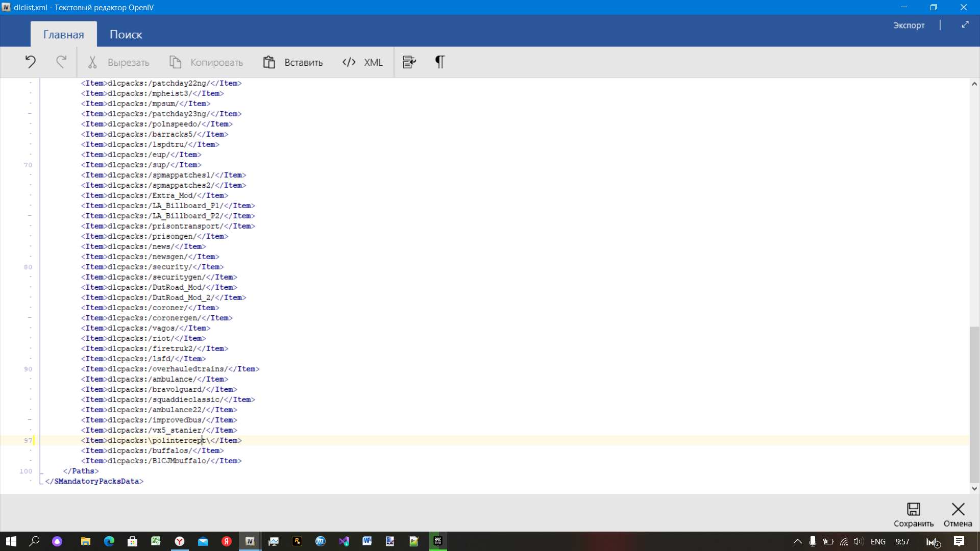Toggle fullscreen expand arrows icon

click(x=965, y=24)
